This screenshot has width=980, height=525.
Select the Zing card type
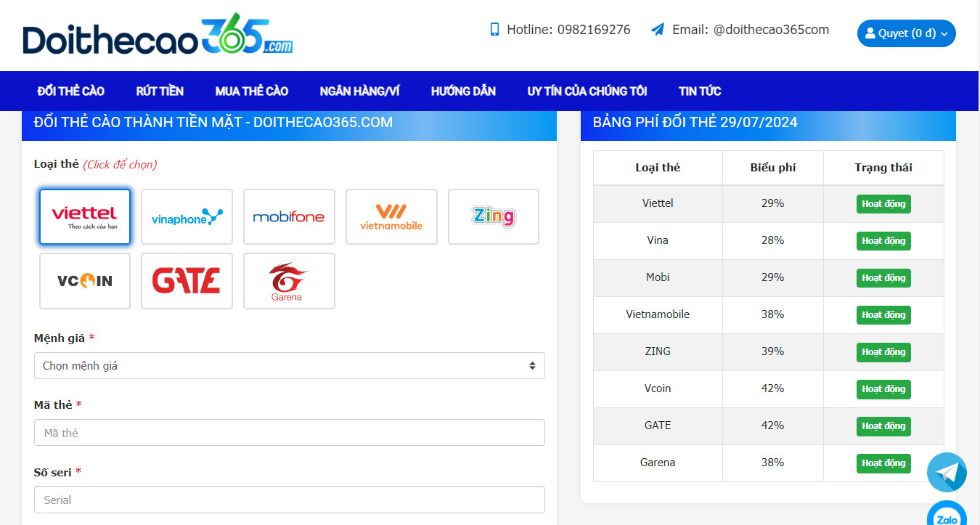494,216
